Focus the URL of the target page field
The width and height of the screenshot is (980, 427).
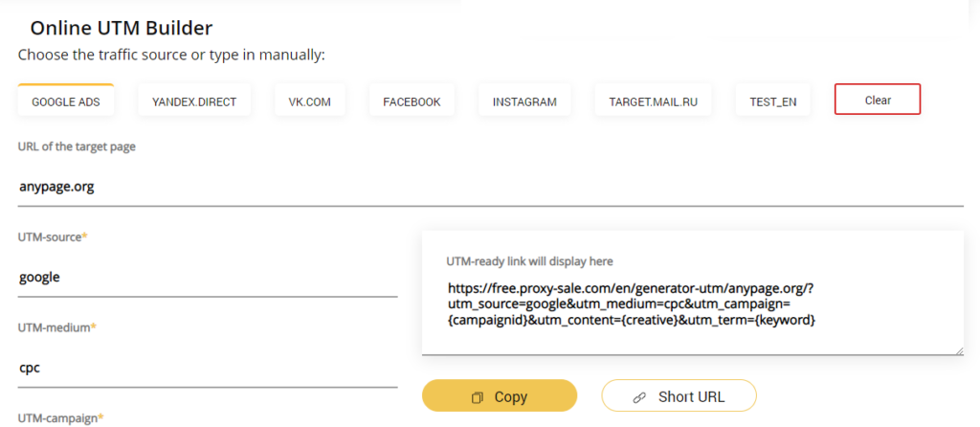click(491, 187)
